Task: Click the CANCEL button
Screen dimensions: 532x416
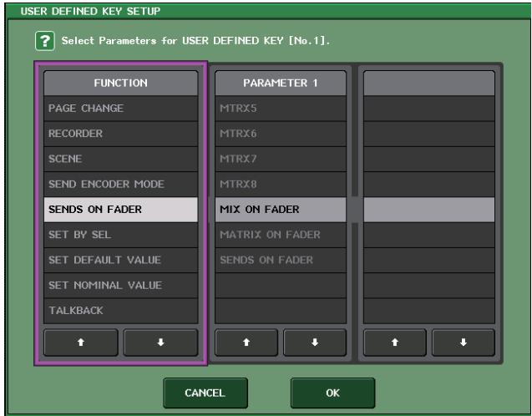Action: (x=205, y=393)
